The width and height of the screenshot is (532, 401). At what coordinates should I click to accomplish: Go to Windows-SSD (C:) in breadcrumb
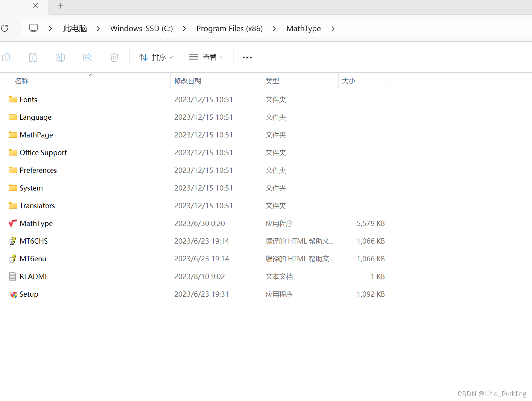[x=141, y=29]
